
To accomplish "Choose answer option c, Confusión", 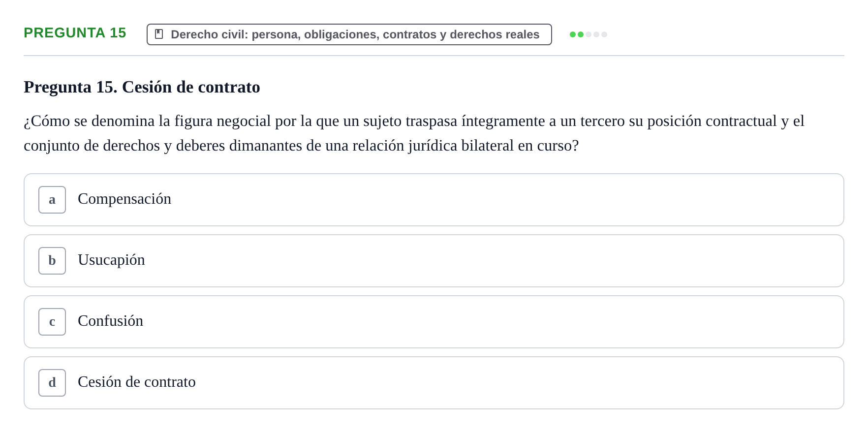I will (434, 322).
